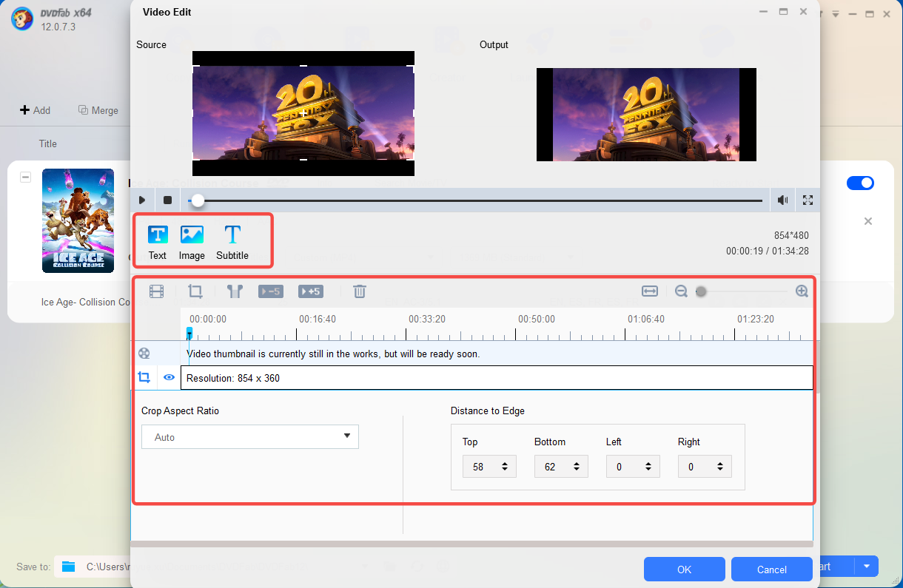Select the Resolution 854 x 360 crop track
Viewport: 903px width, 588px height.
click(497, 378)
